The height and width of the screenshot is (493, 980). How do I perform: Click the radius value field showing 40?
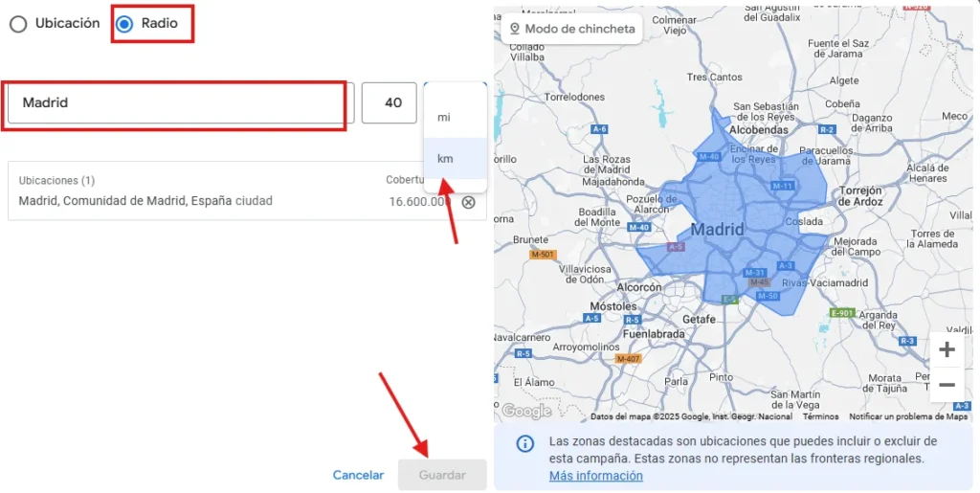click(x=390, y=103)
